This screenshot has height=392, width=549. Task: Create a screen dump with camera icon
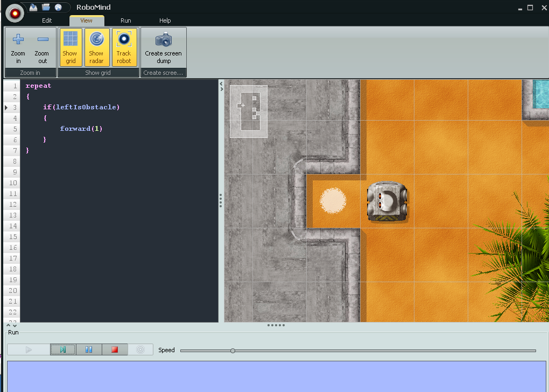164,47
